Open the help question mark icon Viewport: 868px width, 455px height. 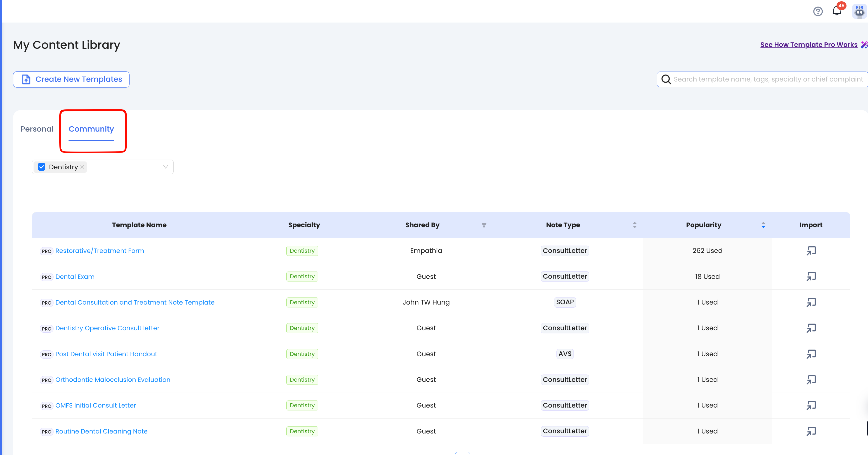818,12
